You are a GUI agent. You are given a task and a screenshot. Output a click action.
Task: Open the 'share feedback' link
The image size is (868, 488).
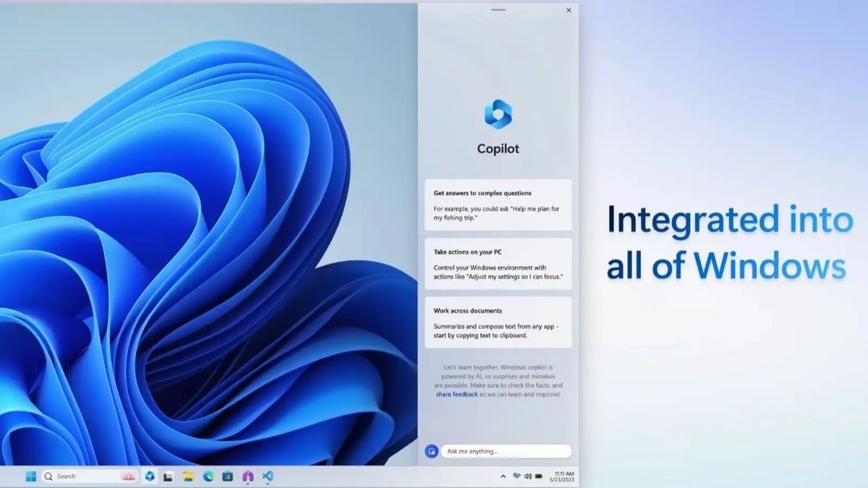pyautogui.click(x=456, y=394)
